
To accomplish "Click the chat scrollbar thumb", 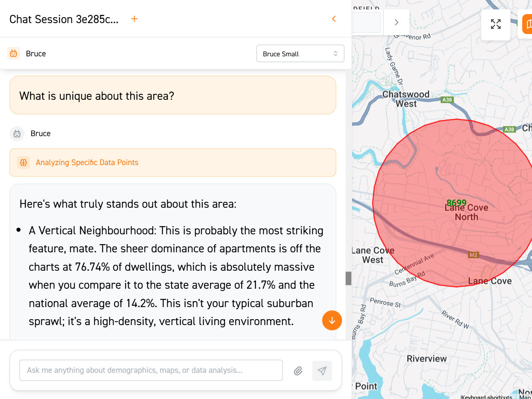I will tap(348, 278).
